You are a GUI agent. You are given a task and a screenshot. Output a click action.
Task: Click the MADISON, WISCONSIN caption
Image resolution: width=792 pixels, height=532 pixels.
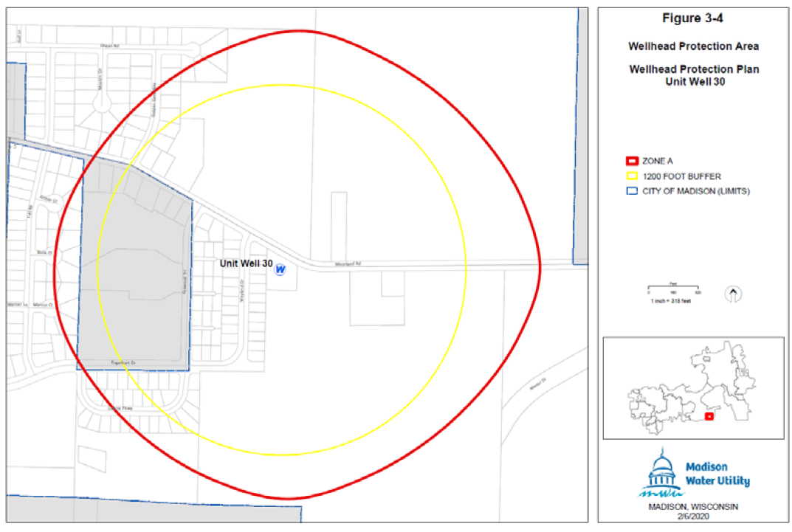point(693,507)
